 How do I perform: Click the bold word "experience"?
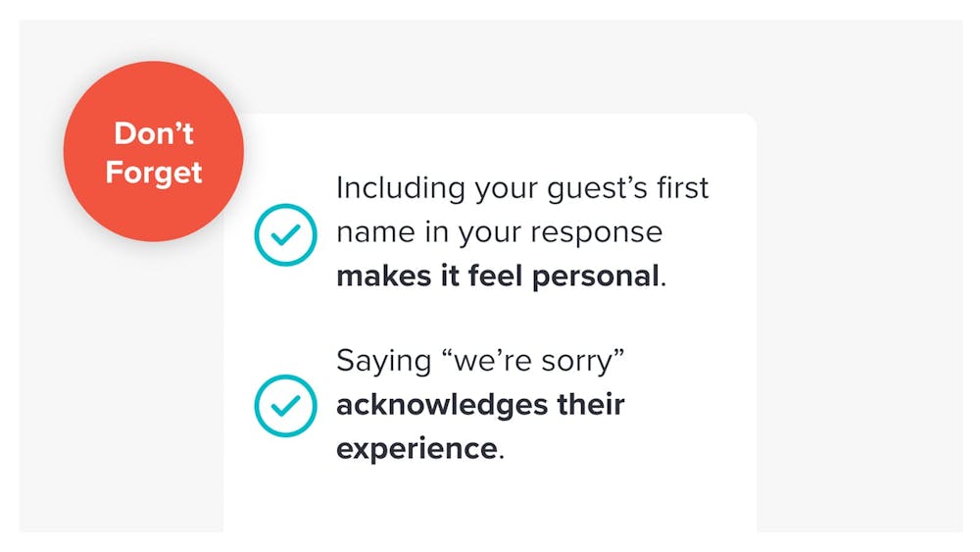point(416,448)
